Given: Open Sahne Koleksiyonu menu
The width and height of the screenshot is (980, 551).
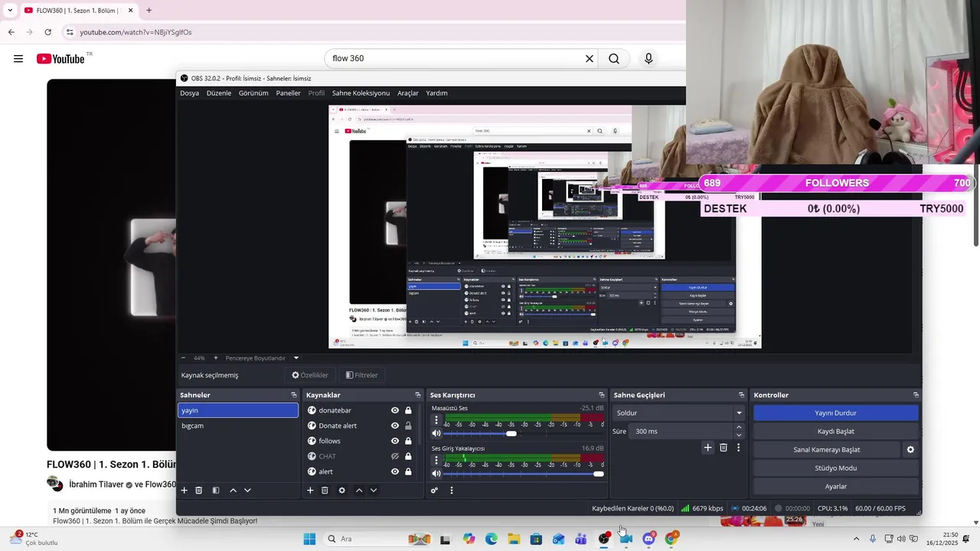Looking at the screenshot, I should point(361,93).
